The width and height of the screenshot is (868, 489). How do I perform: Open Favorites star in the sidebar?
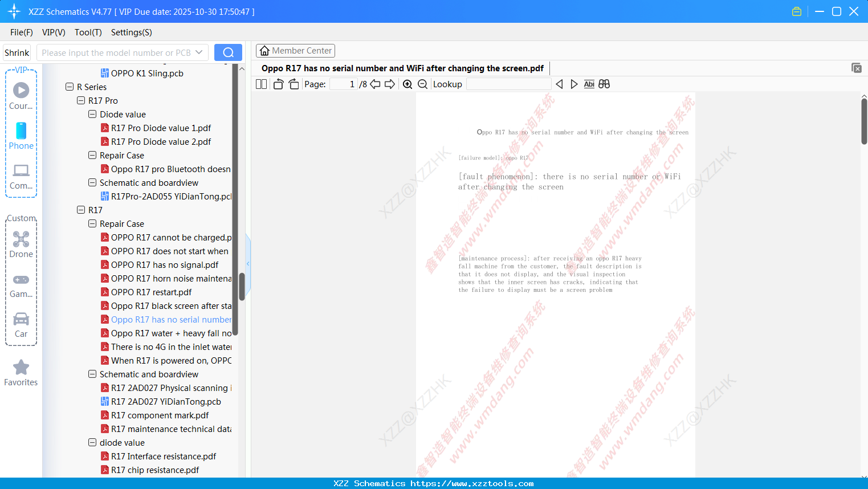21,373
